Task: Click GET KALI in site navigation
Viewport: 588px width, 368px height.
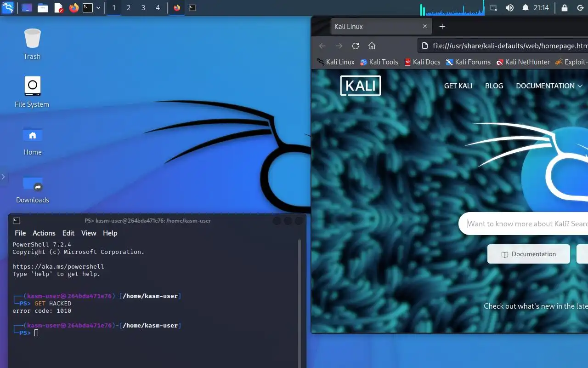Action: pos(458,86)
